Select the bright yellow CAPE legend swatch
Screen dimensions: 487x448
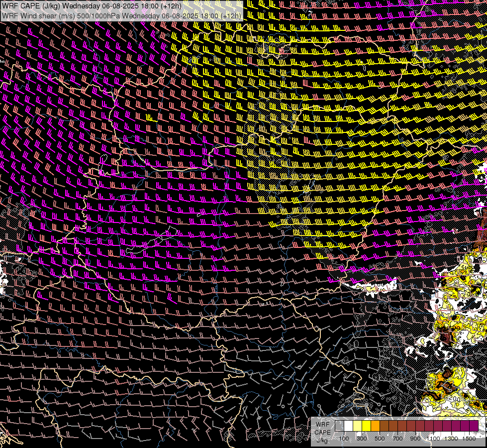366,426
